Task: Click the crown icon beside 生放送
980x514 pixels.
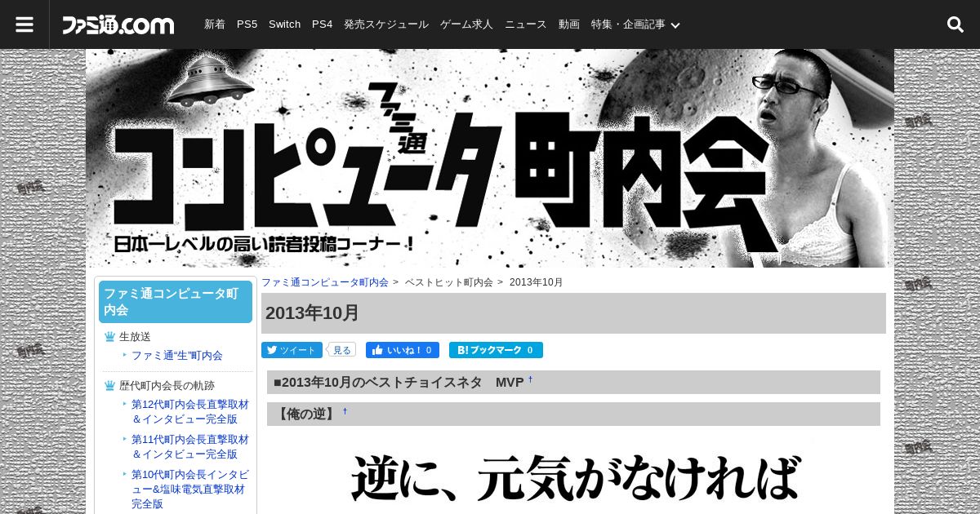Action: (109, 337)
